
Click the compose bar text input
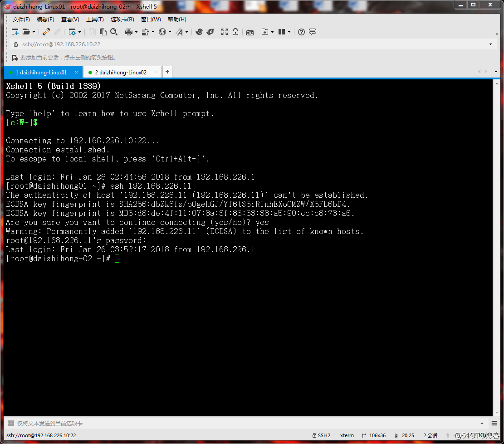click(x=248, y=423)
